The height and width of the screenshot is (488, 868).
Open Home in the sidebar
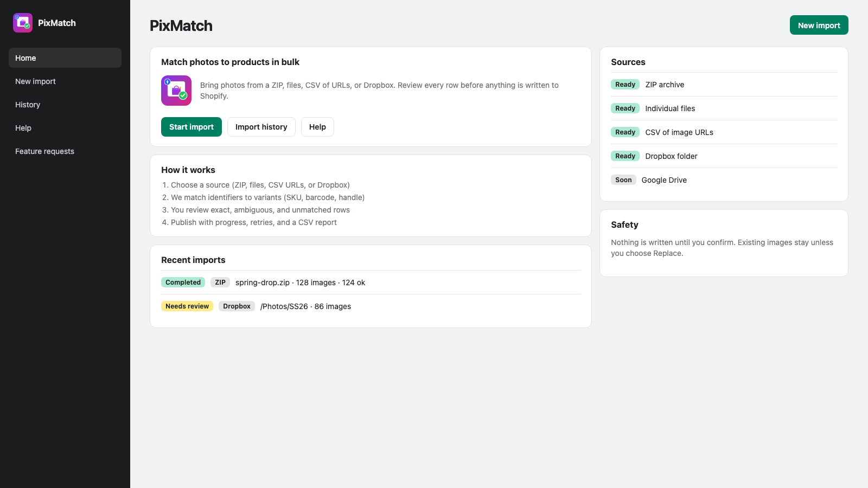click(65, 58)
